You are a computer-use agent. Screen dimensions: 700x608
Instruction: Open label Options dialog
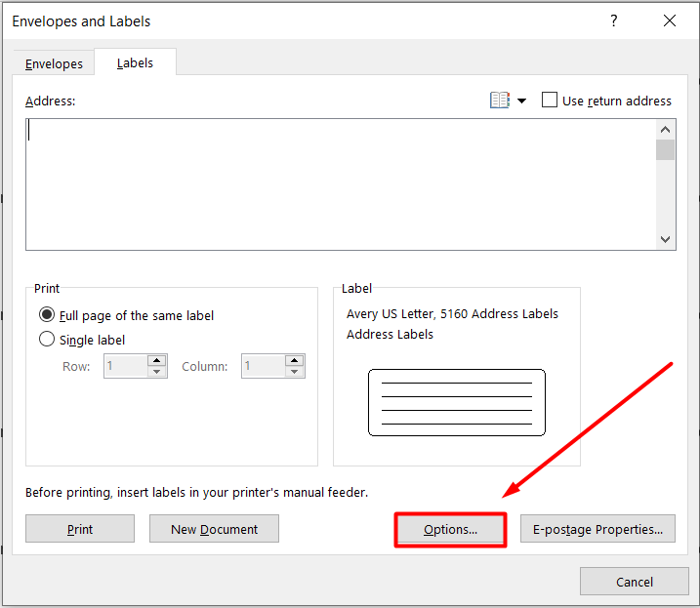tap(450, 529)
